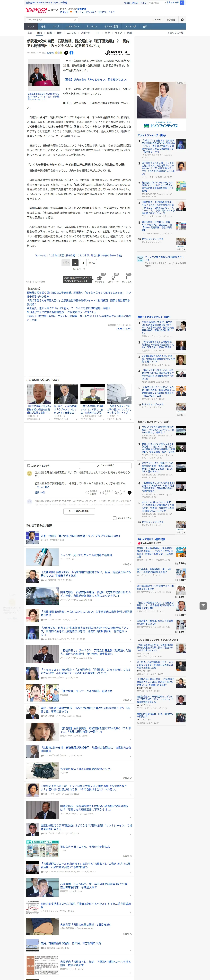Click the keyword search magnifier icon
Screen dimensions: 210x980
[x=75, y=20]
